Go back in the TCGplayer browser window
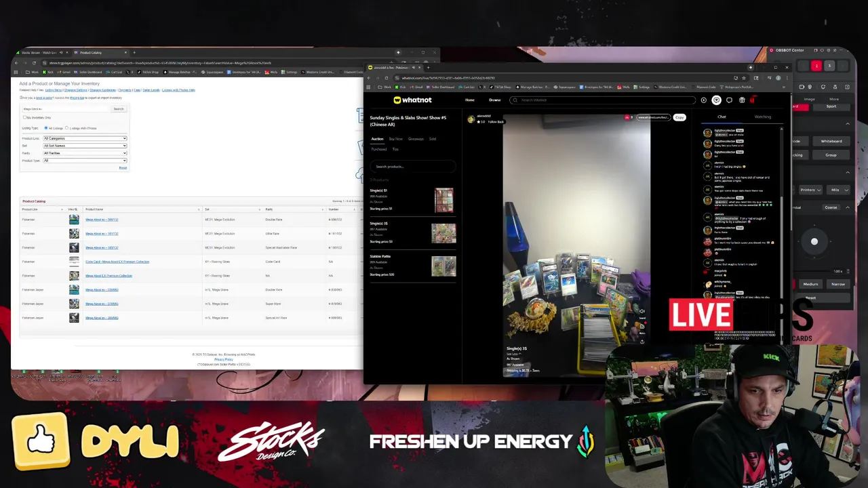 click(16, 63)
